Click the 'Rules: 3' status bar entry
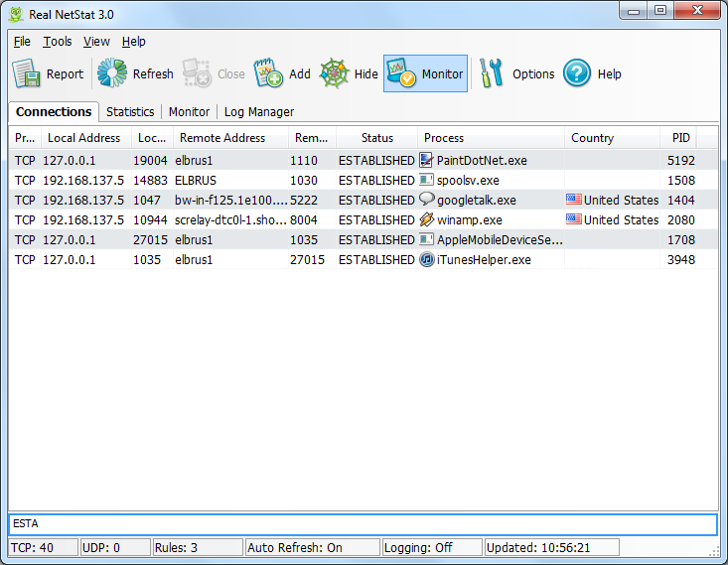This screenshot has height=565, width=728. pyautogui.click(x=199, y=547)
